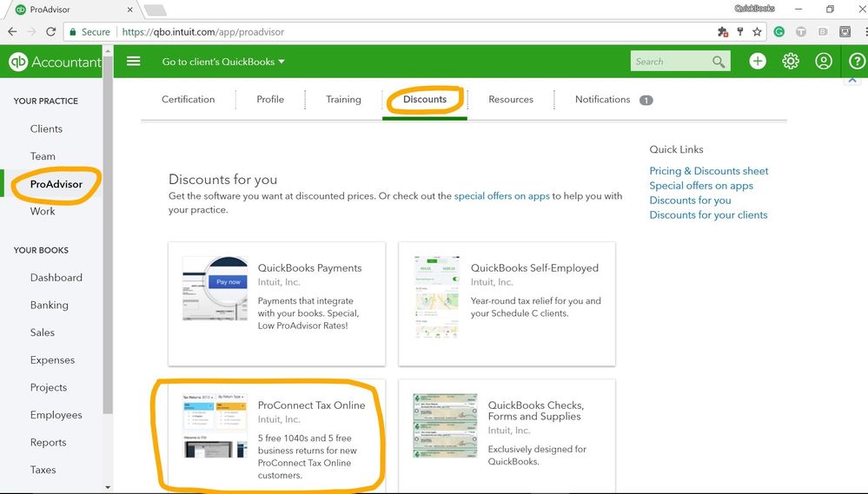Open Work in the sidebar
Image resolution: width=868 pixels, height=494 pixels.
[x=43, y=211]
